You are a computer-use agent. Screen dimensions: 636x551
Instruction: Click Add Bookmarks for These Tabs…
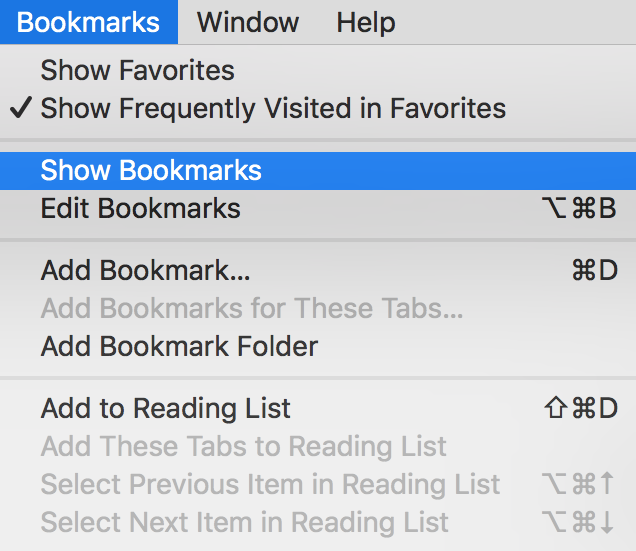coord(251,309)
